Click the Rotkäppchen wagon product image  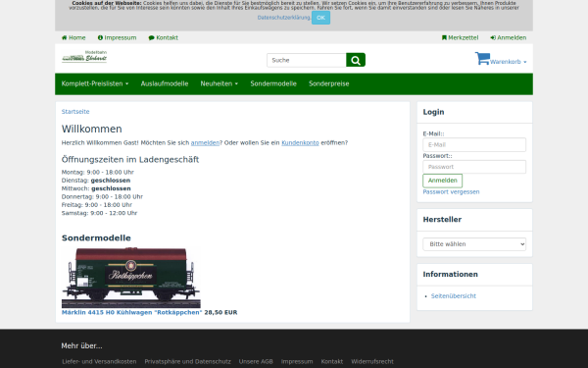(131, 278)
